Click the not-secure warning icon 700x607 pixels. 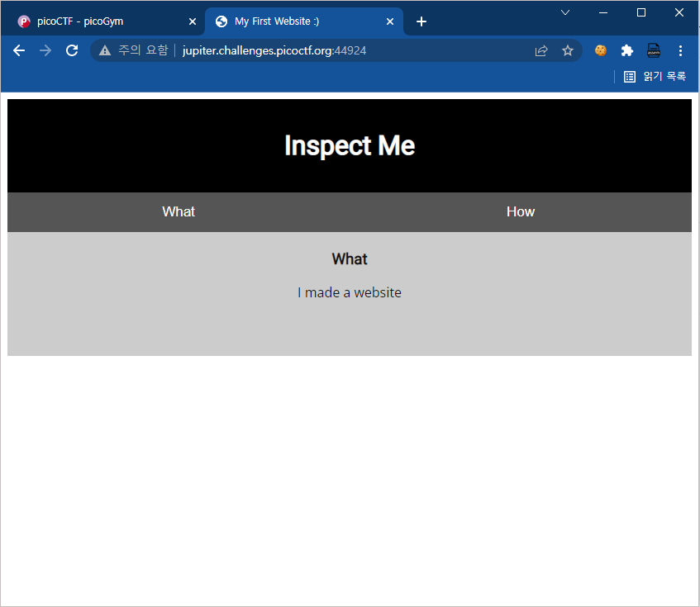pos(105,50)
